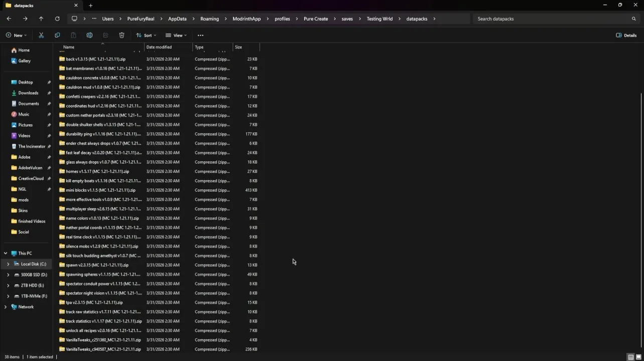Click the Rename icon in toolbar

coord(89,35)
